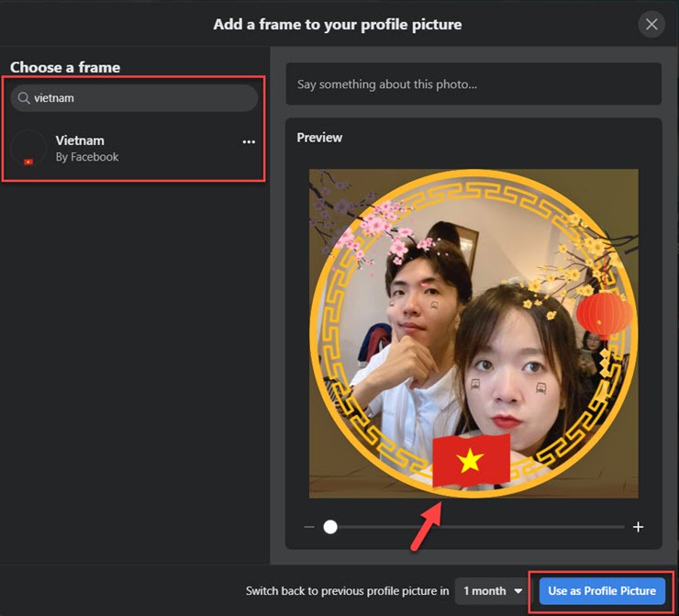This screenshot has height=616, width=679.
Task: Click the By Facebook label under Vietnam
Action: [87, 157]
